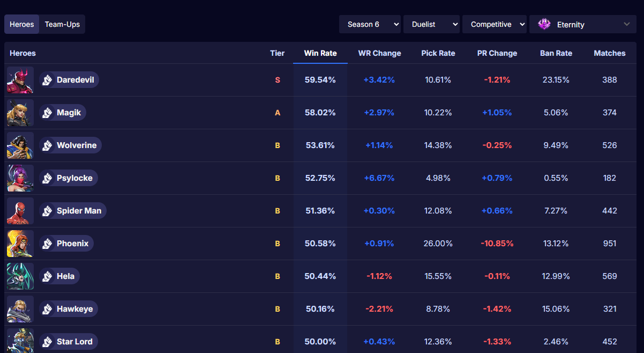The image size is (644, 353).
Task: Sort by the Win Rate column header
Action: coord(320,53)
